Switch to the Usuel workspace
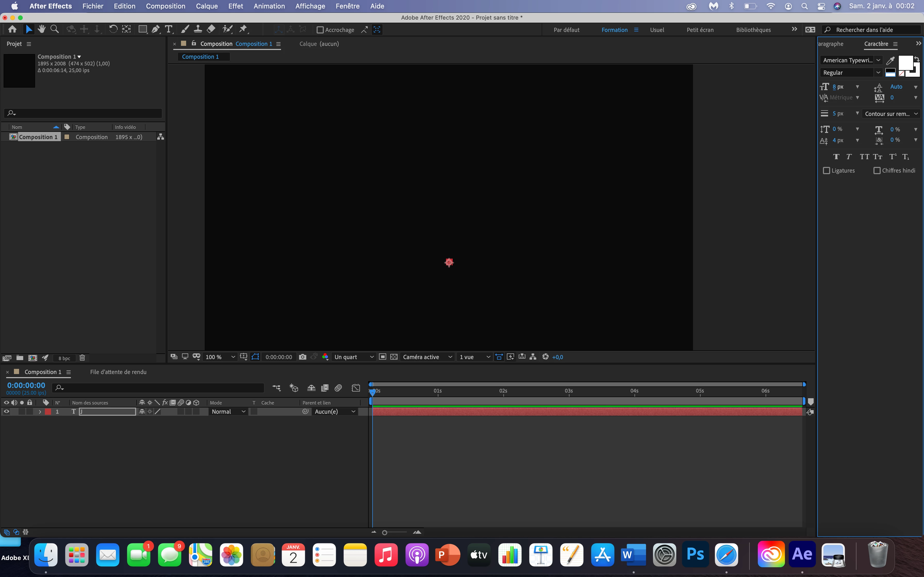 pos(657,30)
